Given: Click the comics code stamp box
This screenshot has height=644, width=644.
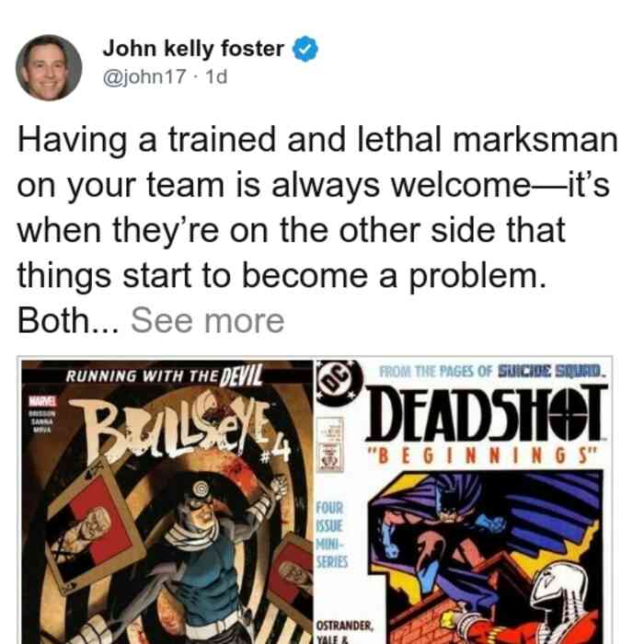Looking at the screenshot, I should click(x=330, y=445).
